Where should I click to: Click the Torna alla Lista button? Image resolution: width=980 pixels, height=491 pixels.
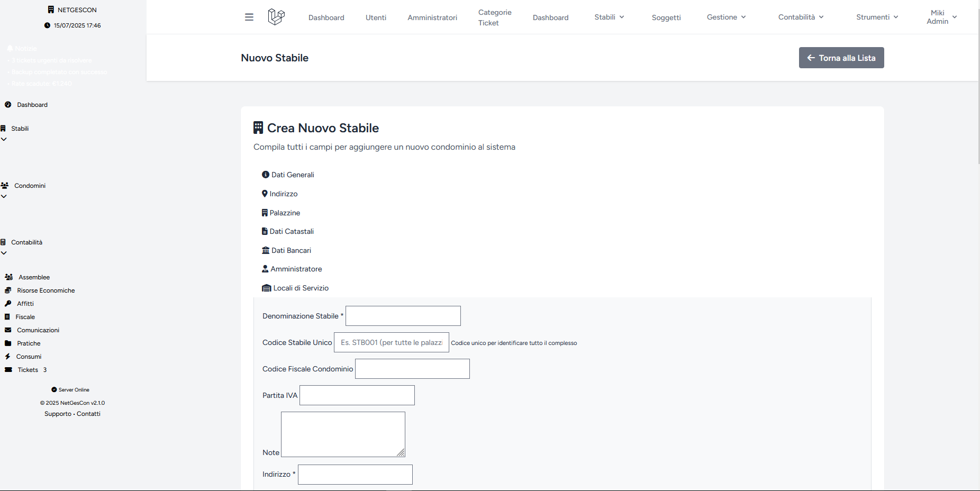(x=841, y=58)
